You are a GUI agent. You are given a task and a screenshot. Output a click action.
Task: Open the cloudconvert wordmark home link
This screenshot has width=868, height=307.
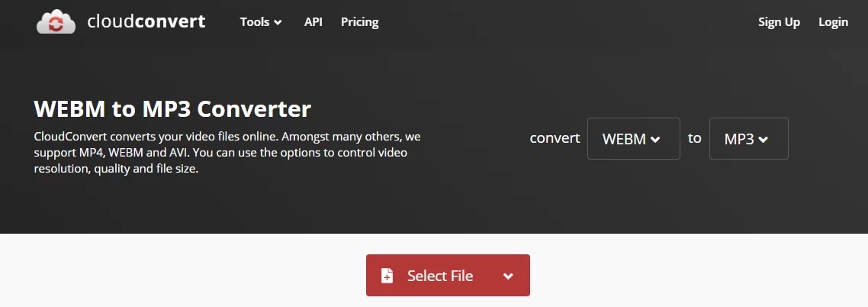coord(146,21)
